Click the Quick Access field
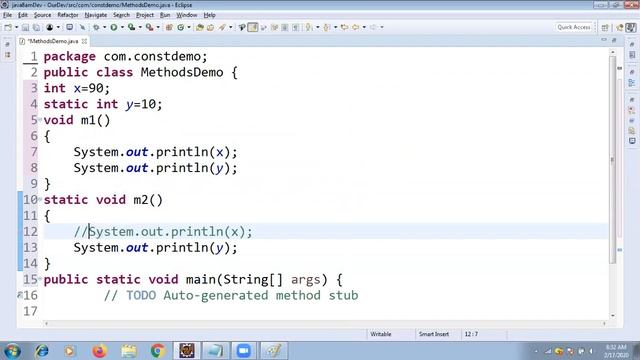 click(574, 27)
